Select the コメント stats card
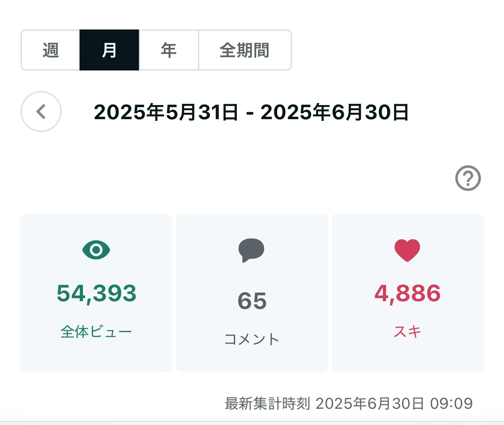 pos(252,293)
